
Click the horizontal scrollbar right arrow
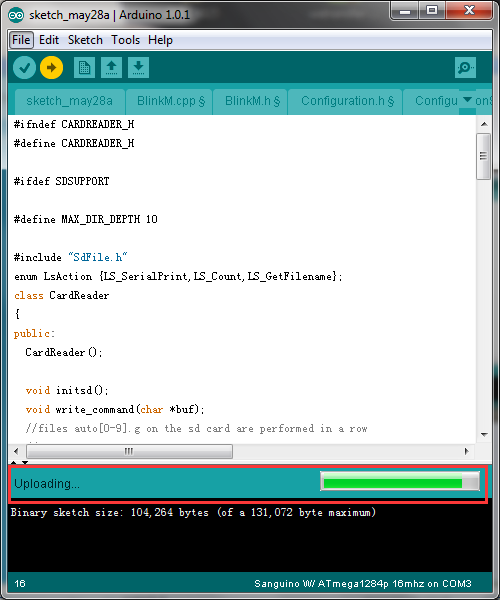pos(466,451)
